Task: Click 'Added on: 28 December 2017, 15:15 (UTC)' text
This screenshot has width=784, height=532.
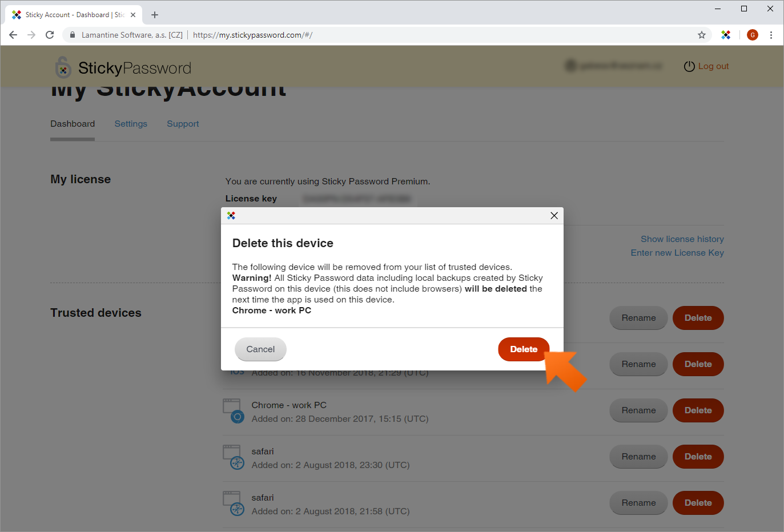Action: tap(340, 419)
